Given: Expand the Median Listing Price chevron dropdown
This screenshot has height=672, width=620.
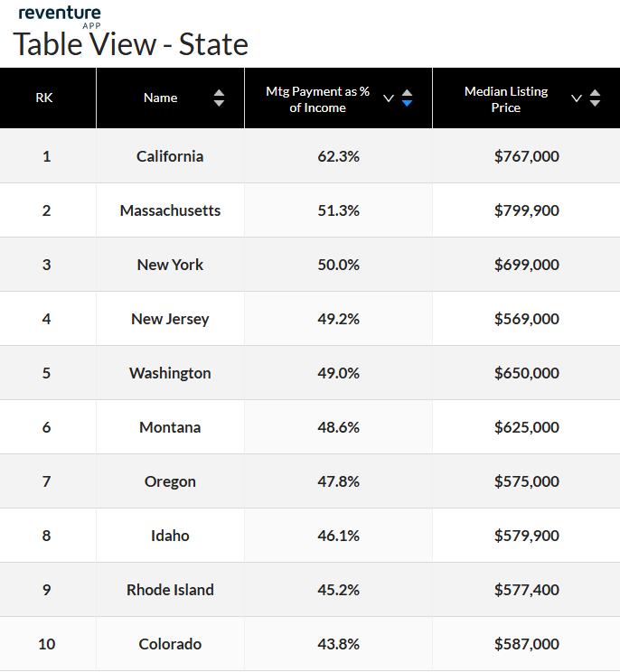Looking at the screenshot, I should point(577,98).
